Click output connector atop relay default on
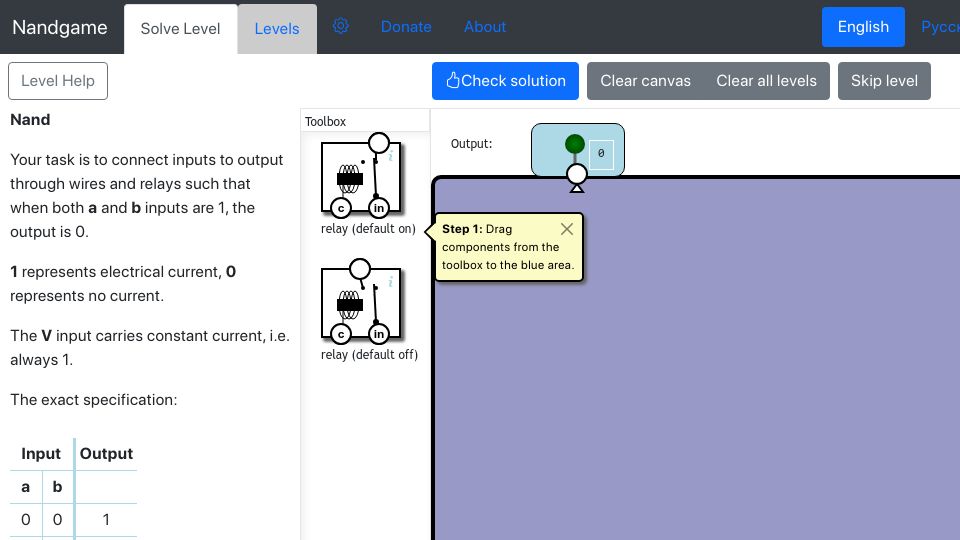960x540 pixels. (379, 143)
